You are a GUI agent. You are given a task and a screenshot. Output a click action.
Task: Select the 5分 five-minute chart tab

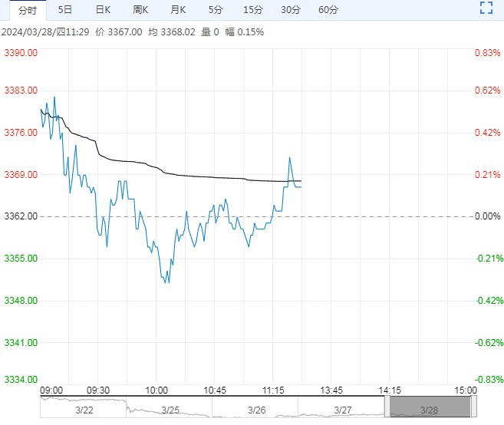click(x=216, y=10)
